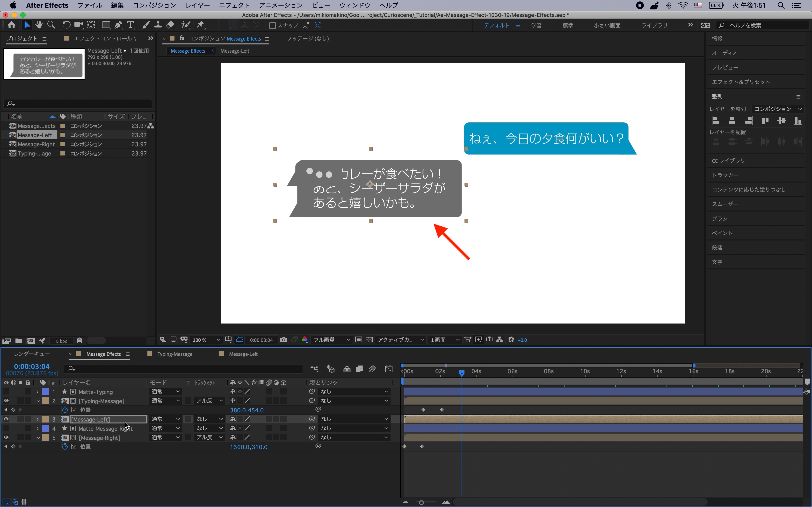Open the 100 % magnification dropdown
This screenshot has width=812, height=507.
(x=206, y=340)
